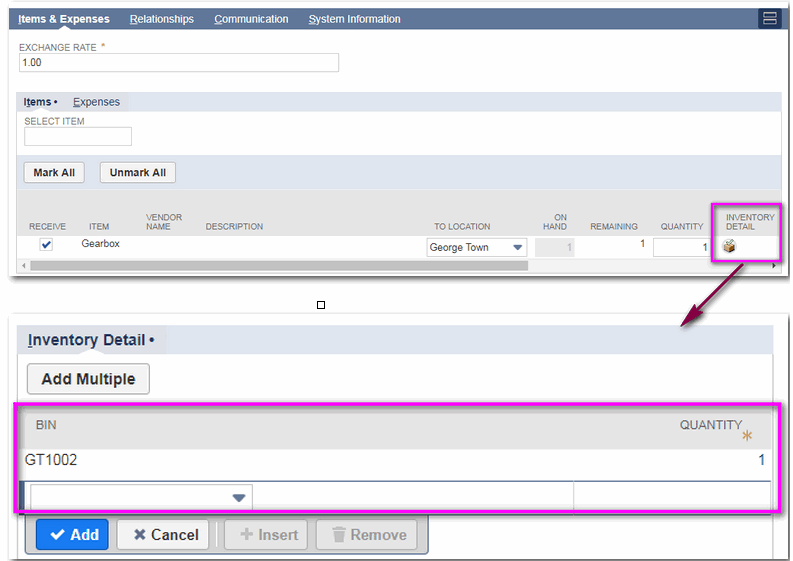Click the Add Multiple button
This screenshot has width=793, height=561.
[x=88, y=379]
